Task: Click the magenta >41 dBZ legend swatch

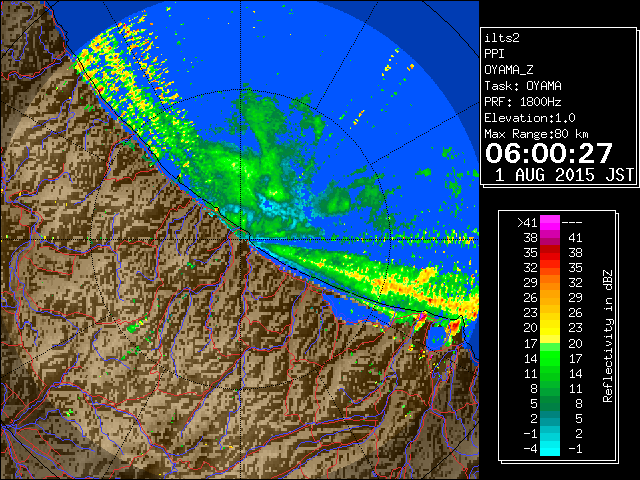Action: [x=550, y=222]
